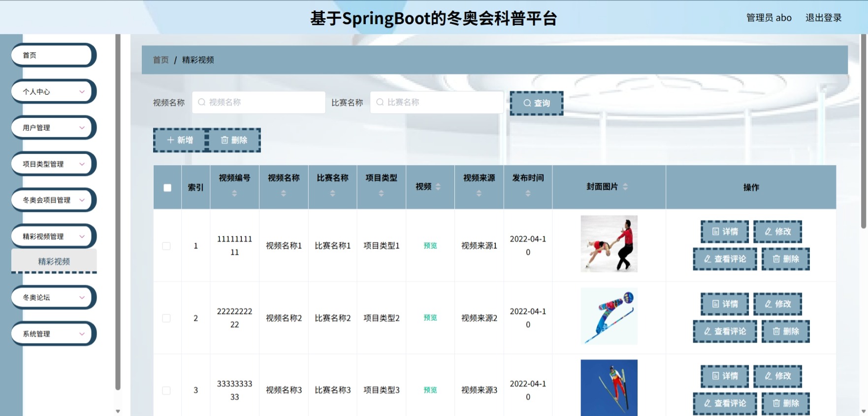
Task: Sort by 视频名称 column arrows
Action: coord(284,194)
